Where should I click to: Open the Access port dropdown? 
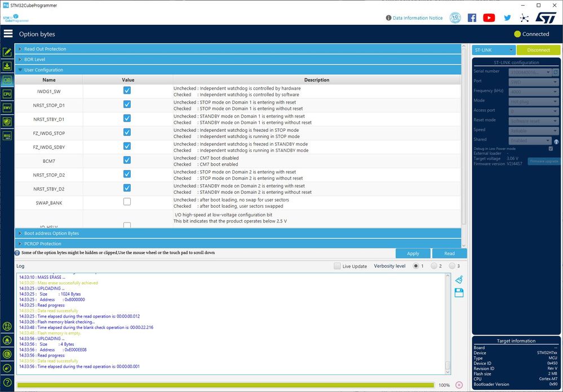534,112
